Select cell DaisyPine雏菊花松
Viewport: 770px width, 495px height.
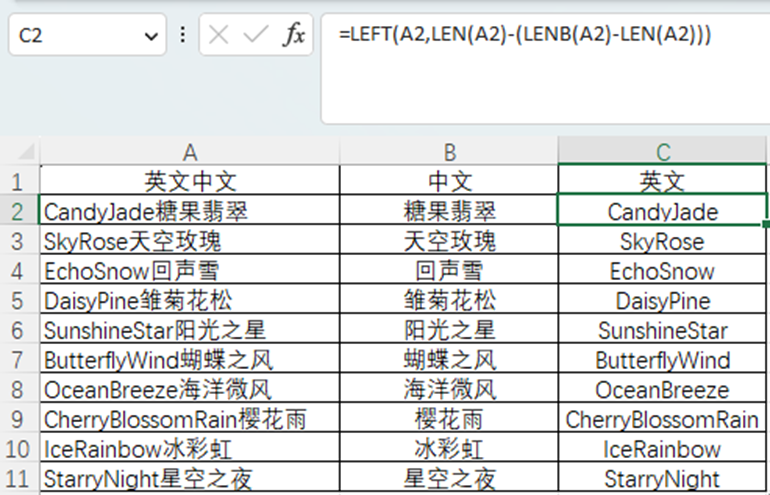pyautogui.click(x=190, y=300)
